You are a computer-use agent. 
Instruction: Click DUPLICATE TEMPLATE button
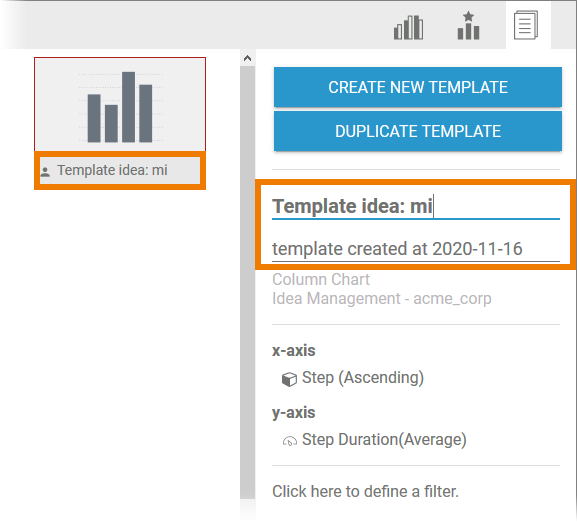[418, 131]
